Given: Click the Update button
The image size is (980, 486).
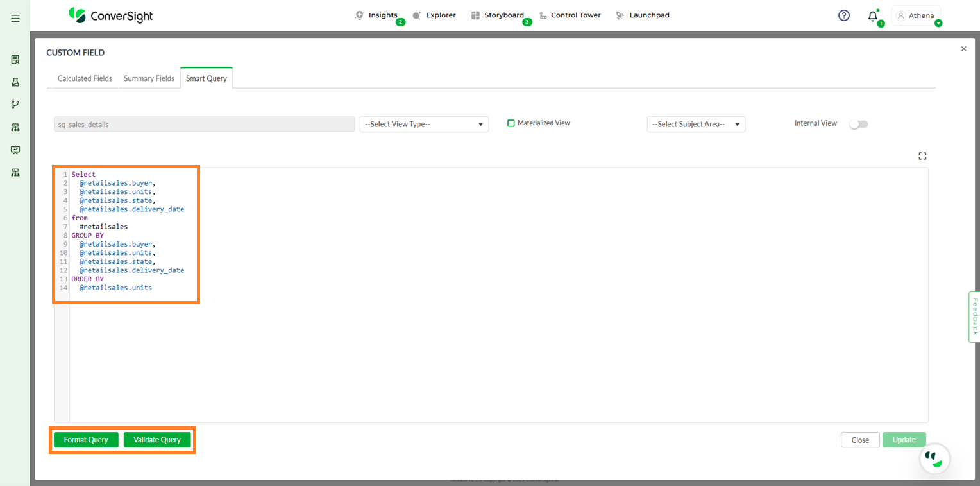Looking at the screenshot, I should coord(904,440).
